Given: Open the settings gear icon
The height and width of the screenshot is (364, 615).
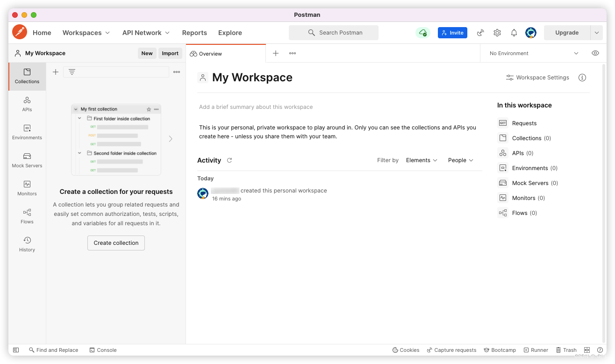Looking at the screenshot, I should (x=497, y=33).
